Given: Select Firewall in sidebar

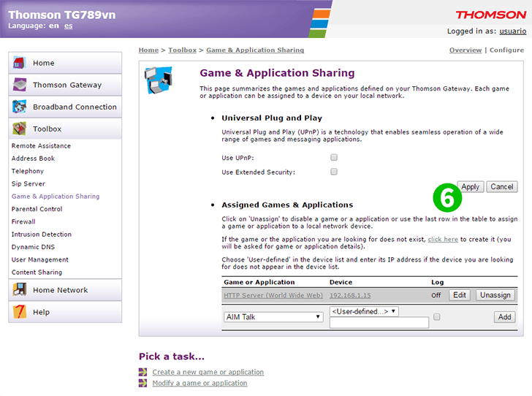Looking at the screenshot, I should pyautogui.click(x=23, y=221).
